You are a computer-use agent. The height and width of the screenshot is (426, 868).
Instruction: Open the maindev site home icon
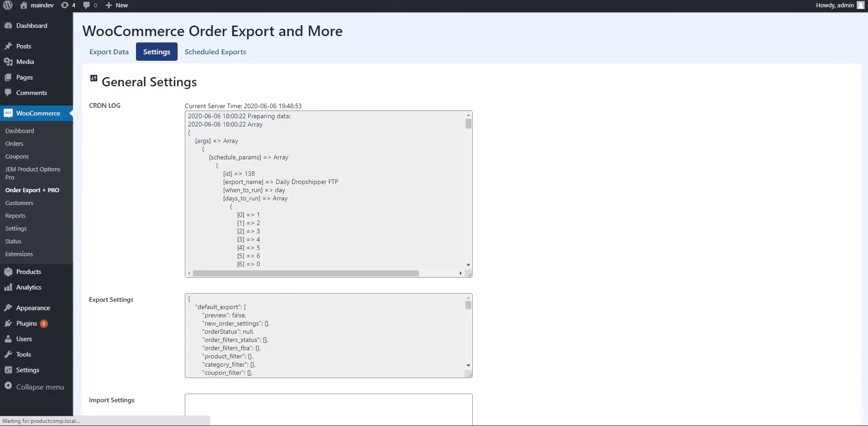click(24, 5)
